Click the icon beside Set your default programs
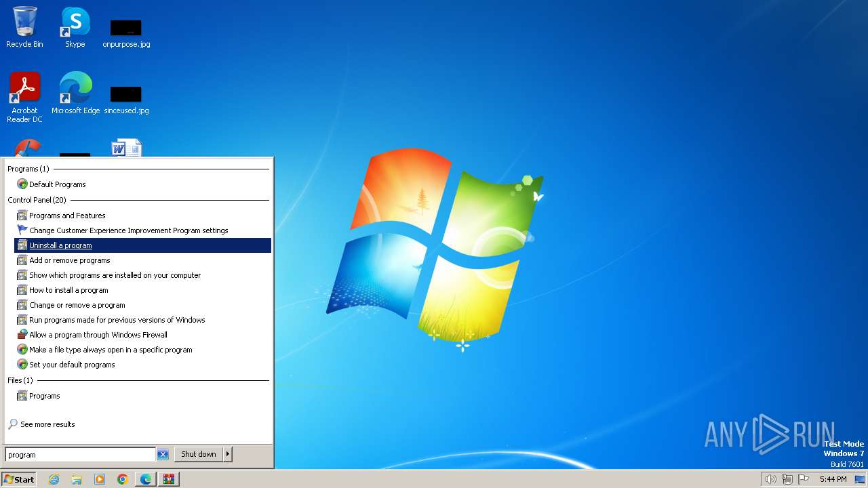 (22, 365)
